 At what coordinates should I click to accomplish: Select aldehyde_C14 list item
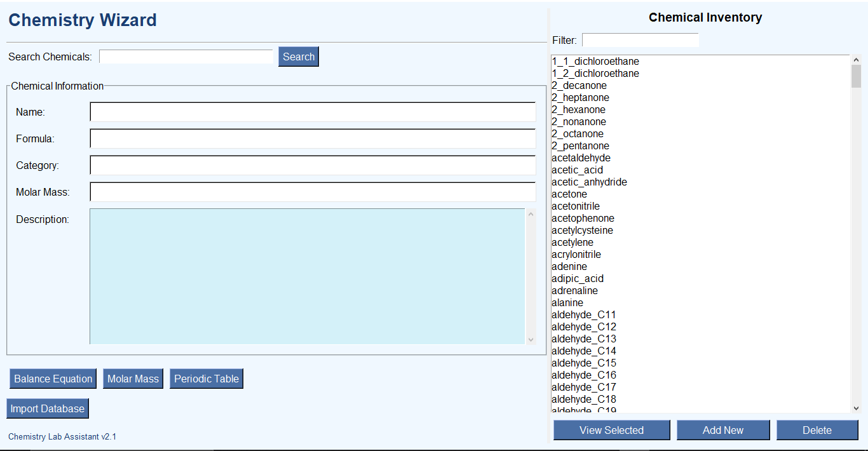point(701,351)
